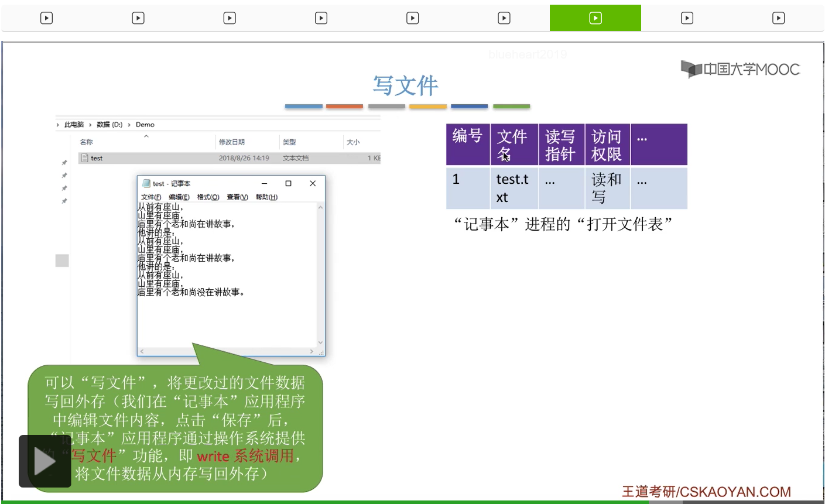Click the sort arrow above the 名称 column

tap(146, 136)
